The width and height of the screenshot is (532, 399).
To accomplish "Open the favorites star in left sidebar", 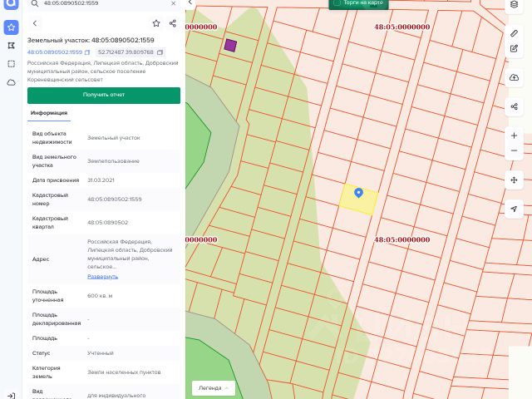I will [11, 27].
